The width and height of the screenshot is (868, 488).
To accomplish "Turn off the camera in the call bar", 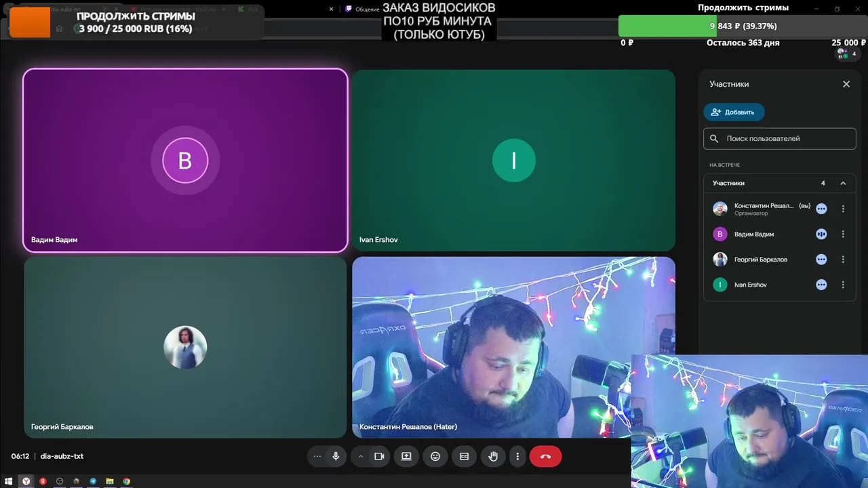I will [379, 456].
